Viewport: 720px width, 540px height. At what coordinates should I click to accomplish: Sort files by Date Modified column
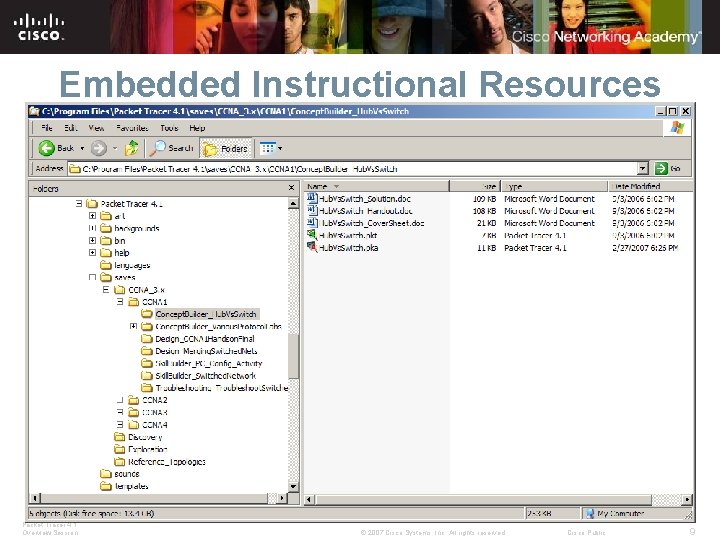[x=650, y=186]
